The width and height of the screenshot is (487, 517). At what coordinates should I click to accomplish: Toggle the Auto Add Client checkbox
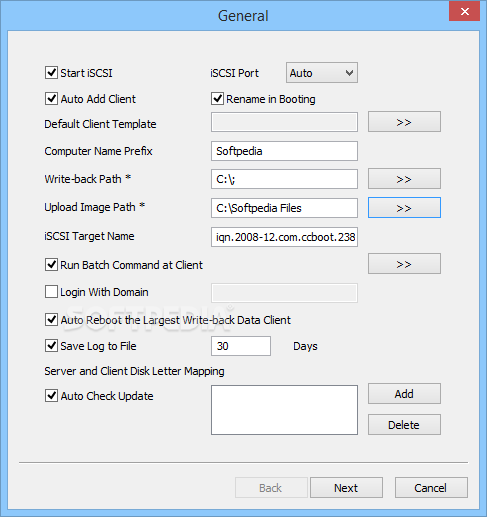(x=51, y=99)
